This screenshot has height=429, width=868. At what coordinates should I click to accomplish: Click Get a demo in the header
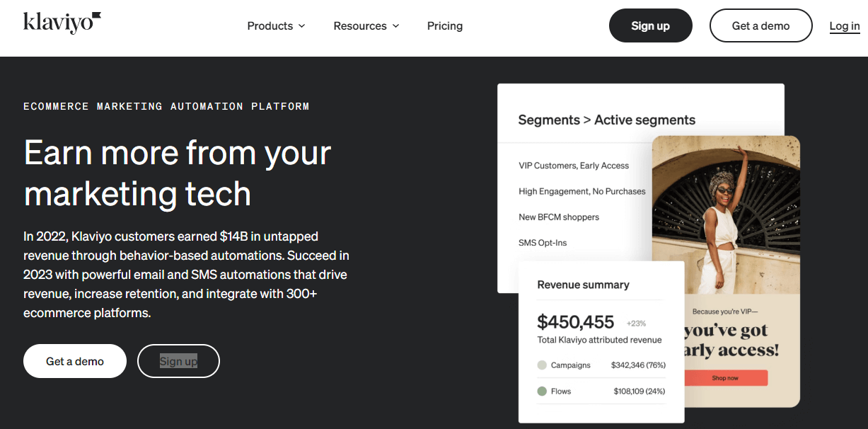pyautogui.click(x=760, y=25)
